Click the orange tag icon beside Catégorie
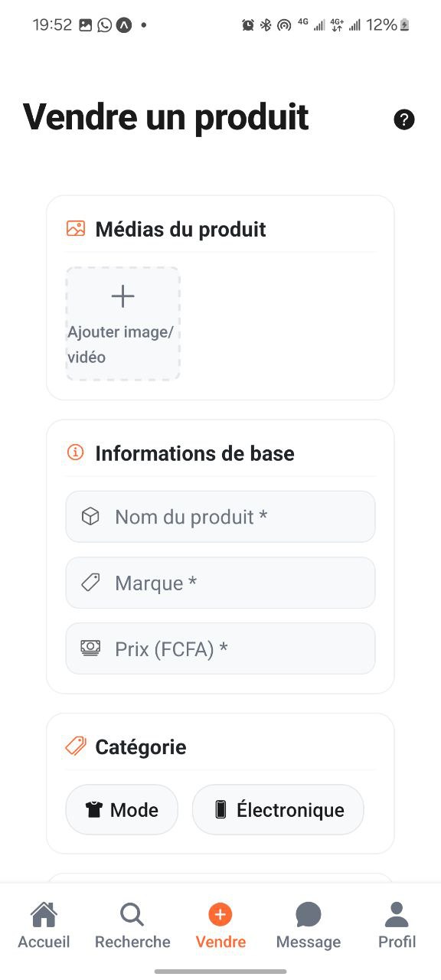Image resolution: width=441 pixels, height=980 pixels. 74,746
